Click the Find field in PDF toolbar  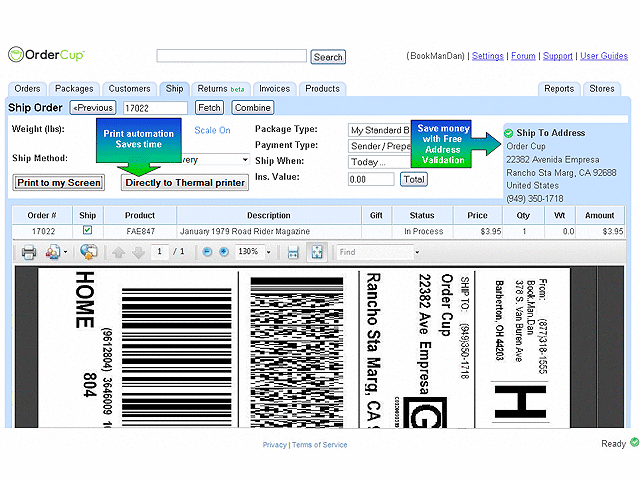click(375, 252)
